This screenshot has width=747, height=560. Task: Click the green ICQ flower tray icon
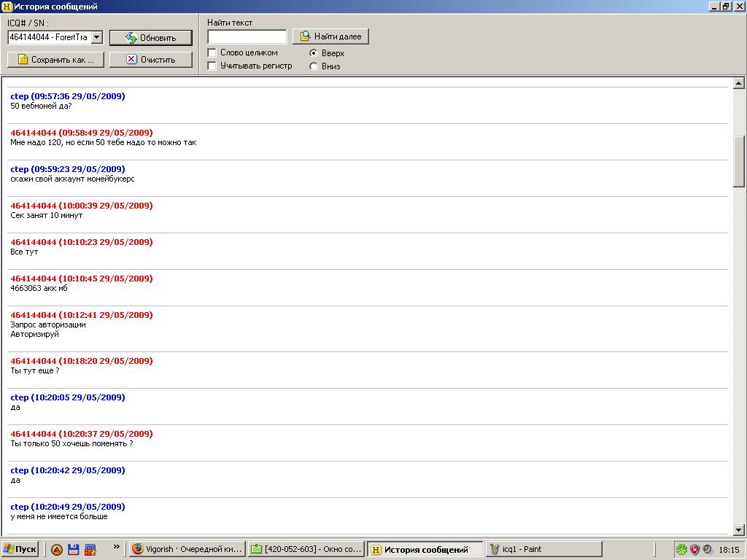click(x=681, y=550)
